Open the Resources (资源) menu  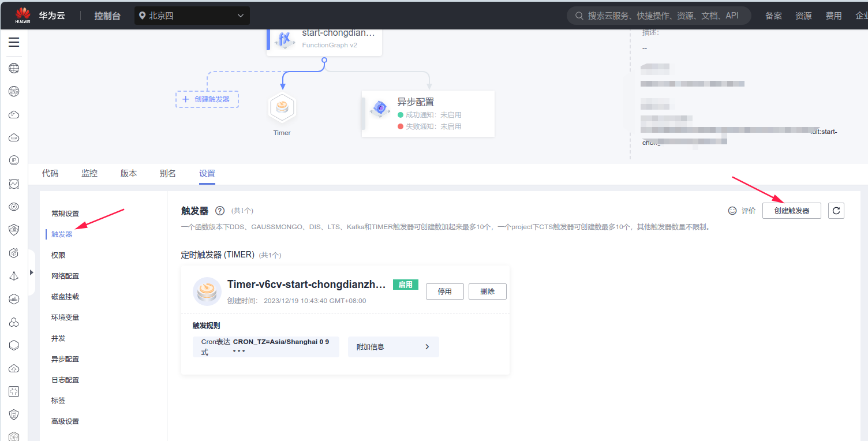click(x=803, y=16)
